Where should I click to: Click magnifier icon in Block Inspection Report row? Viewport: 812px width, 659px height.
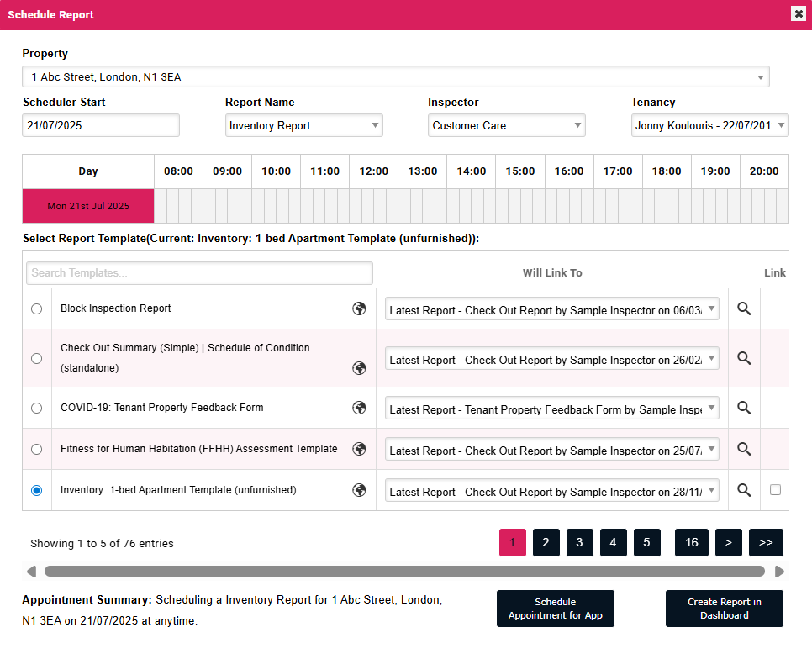click(x=743, y=308)
